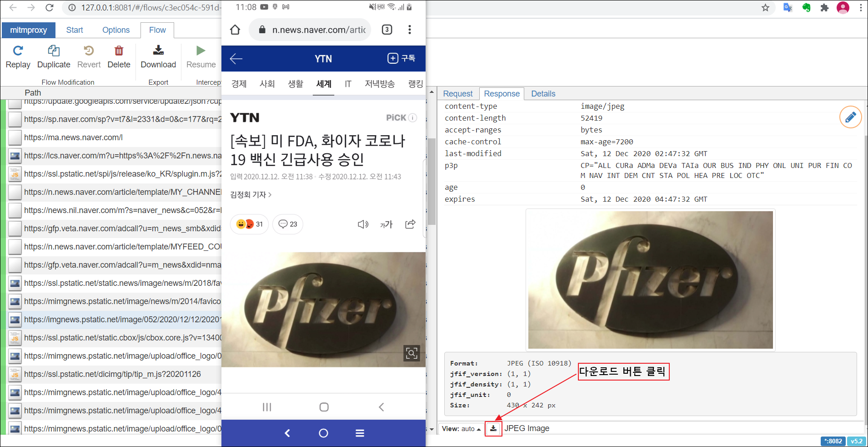Switch to the Start tab
The height and width of the screenshot is (447, 868).
(75, 30)
